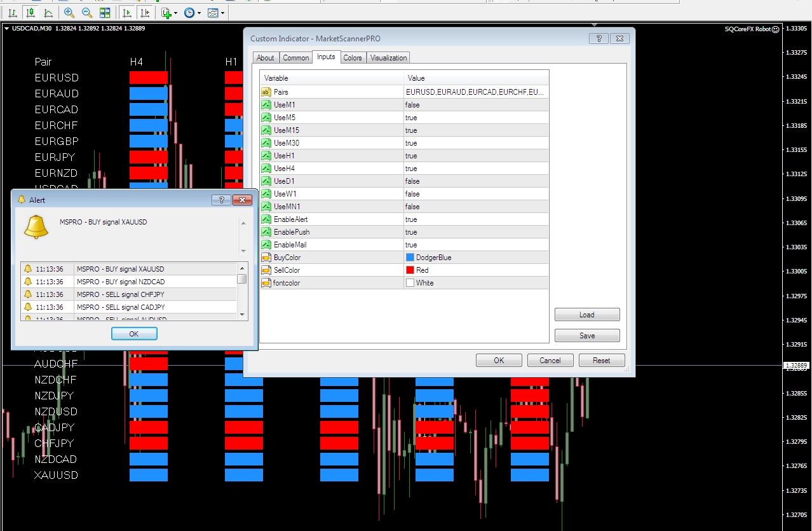Click the Save button
This screenshot has height=531, width=812.
[x=586, y=336]
